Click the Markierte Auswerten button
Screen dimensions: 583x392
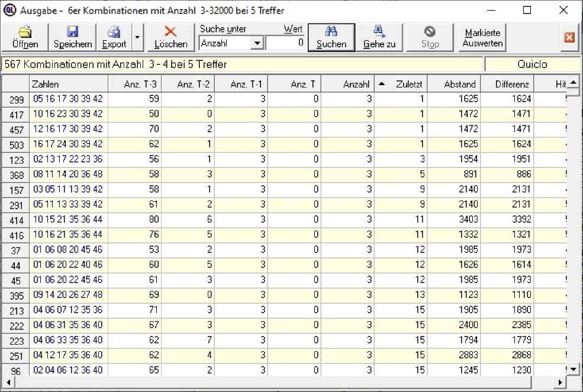(482, 38)
